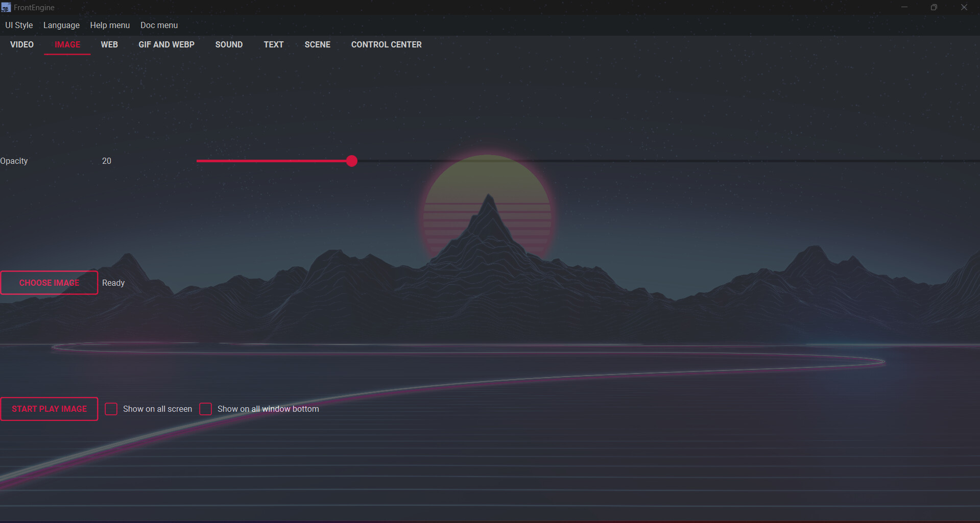Screen dimensions: 980x523
Task: Check the Show on all window bottom option
Action: coord(205,409)
